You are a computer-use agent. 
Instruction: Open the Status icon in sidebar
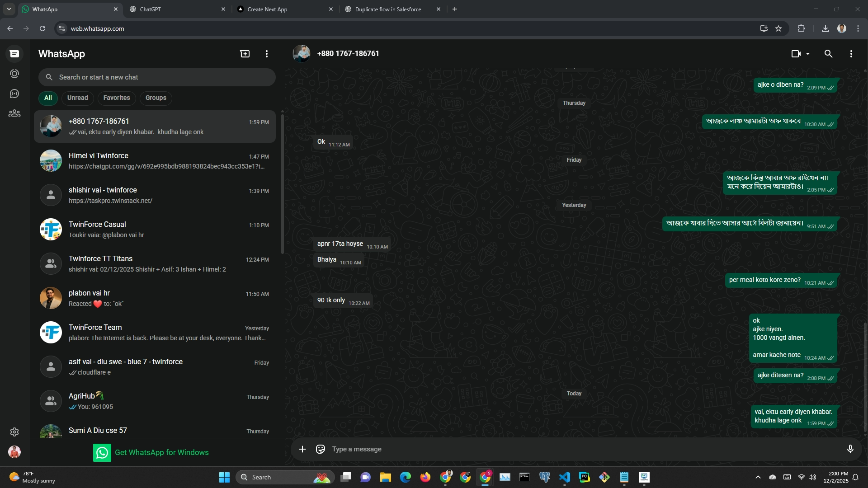point(14,74)
